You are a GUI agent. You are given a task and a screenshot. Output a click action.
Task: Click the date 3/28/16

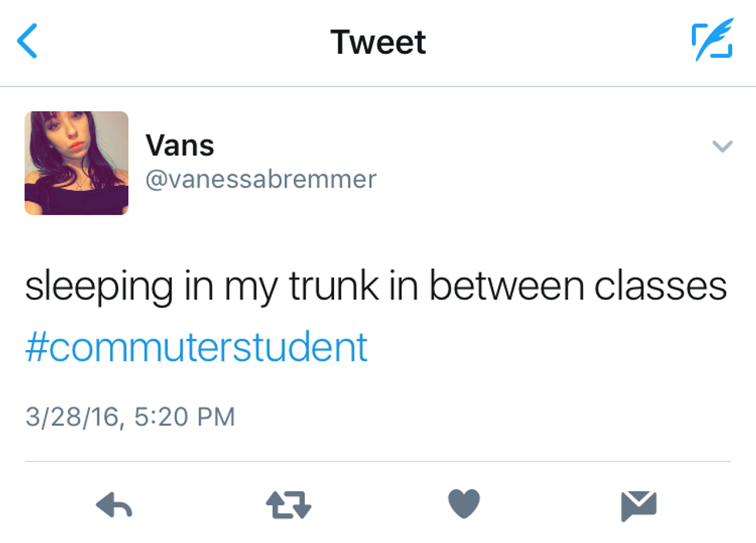click(x=72, y=417)
